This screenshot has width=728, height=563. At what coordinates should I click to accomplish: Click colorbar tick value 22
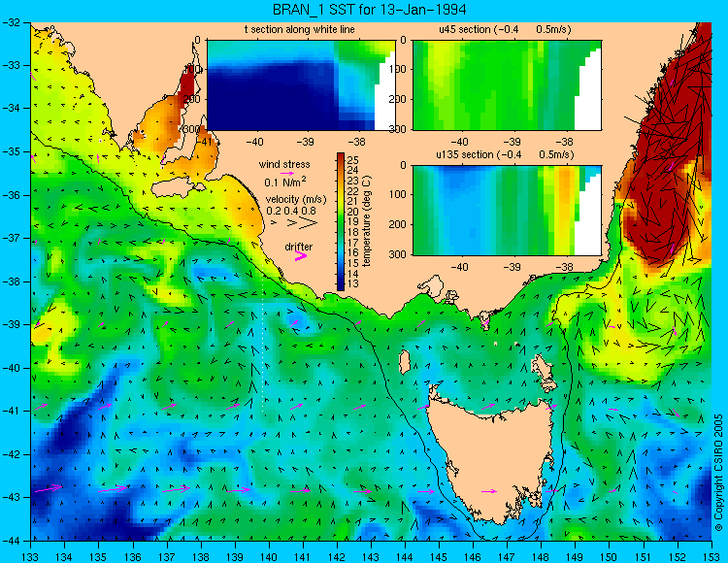click(353, 191)
